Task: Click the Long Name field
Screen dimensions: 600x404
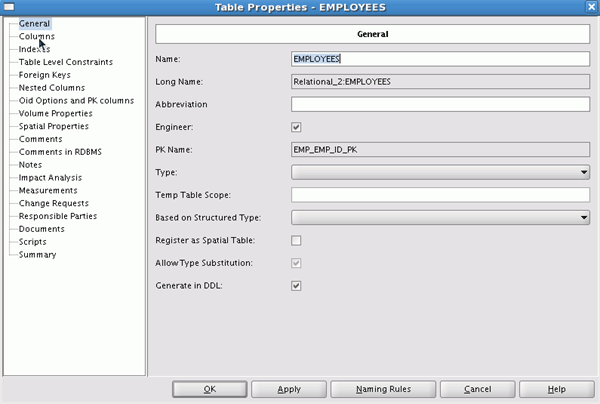Action: click(x=440, y=81)
